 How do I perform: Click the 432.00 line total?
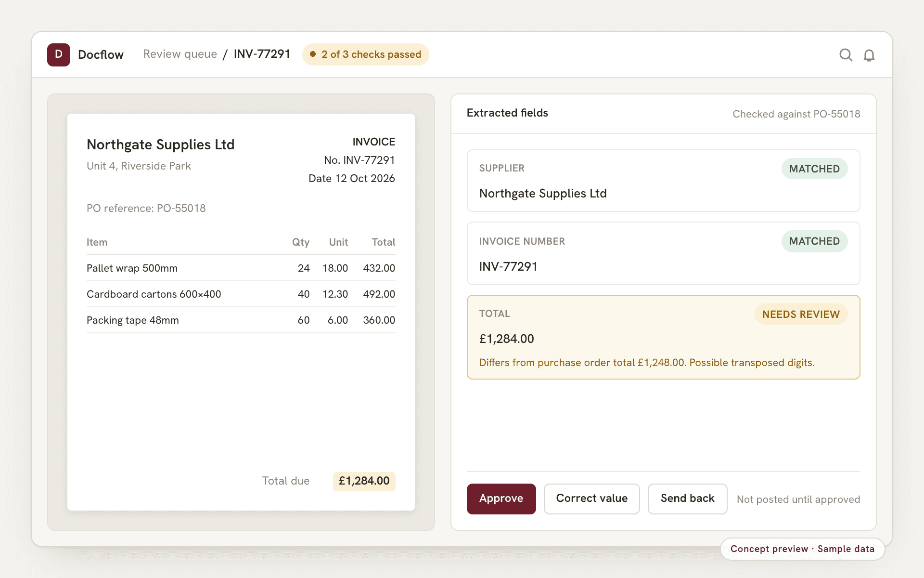click(x=379, y=268)
